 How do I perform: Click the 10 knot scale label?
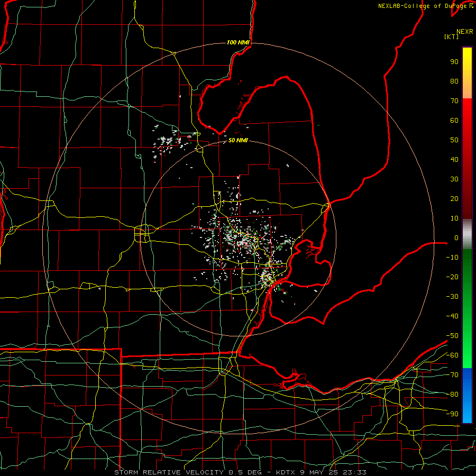(454, 218)
